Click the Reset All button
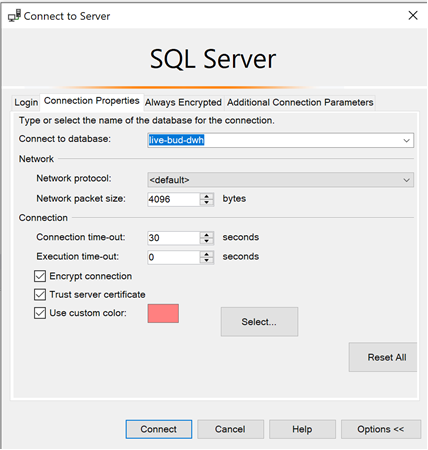 click(383, 357)
